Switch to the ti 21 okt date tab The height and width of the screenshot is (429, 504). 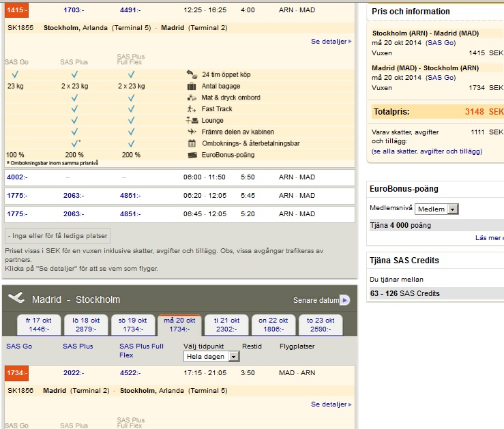226,325
